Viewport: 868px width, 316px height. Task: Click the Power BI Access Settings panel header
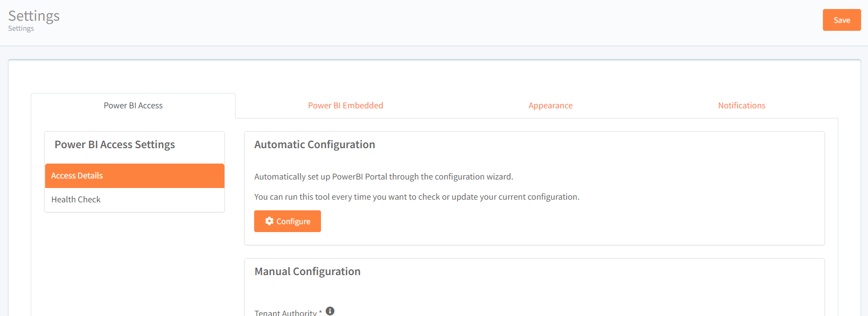pyautogui.click(x=115, y=144)
